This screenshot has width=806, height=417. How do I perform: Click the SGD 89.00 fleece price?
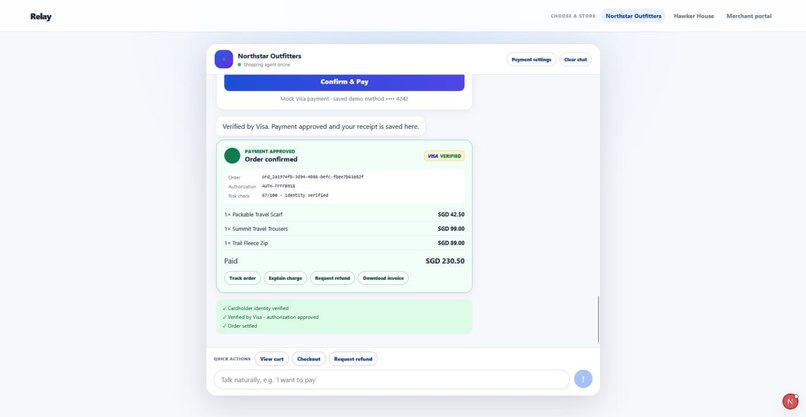pos(451,243)
